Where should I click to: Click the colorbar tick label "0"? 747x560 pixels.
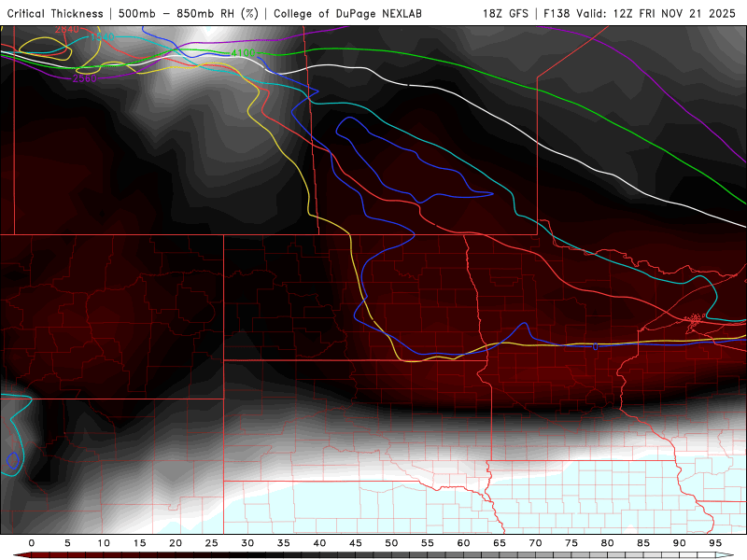coord(32,543)
